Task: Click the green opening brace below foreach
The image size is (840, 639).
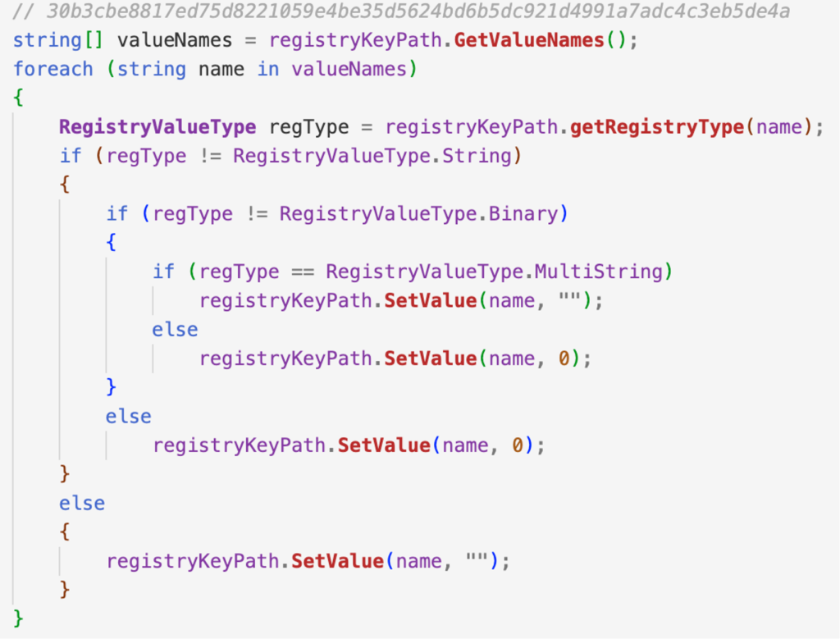Action: pyautogui.click(x=19, y=98)
